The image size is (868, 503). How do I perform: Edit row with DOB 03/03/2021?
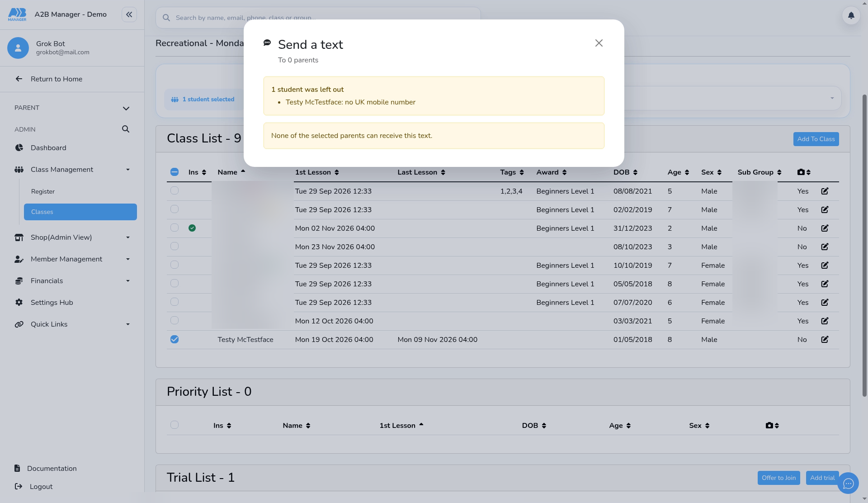825,321
